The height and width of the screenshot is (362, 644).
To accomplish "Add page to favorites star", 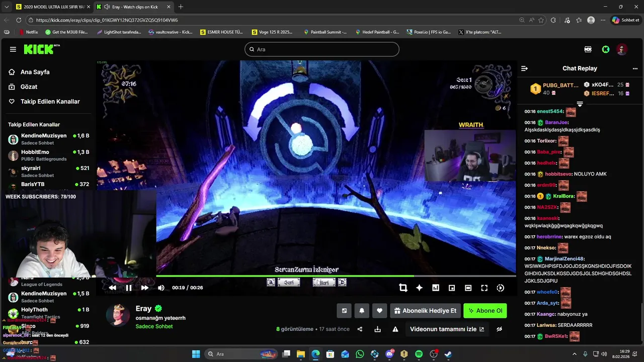I will [541, 20].
